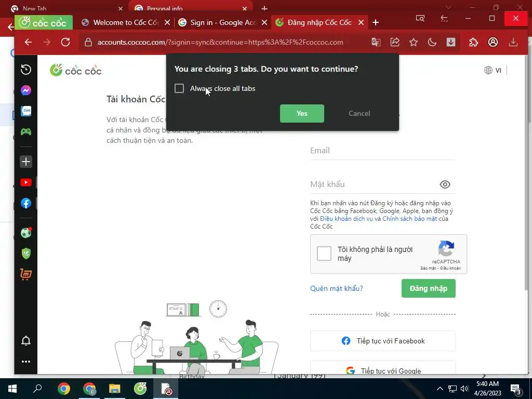Click the Cốc Cốc browser menu button
The width and height of the screenshot is (532, 399).
44,22
